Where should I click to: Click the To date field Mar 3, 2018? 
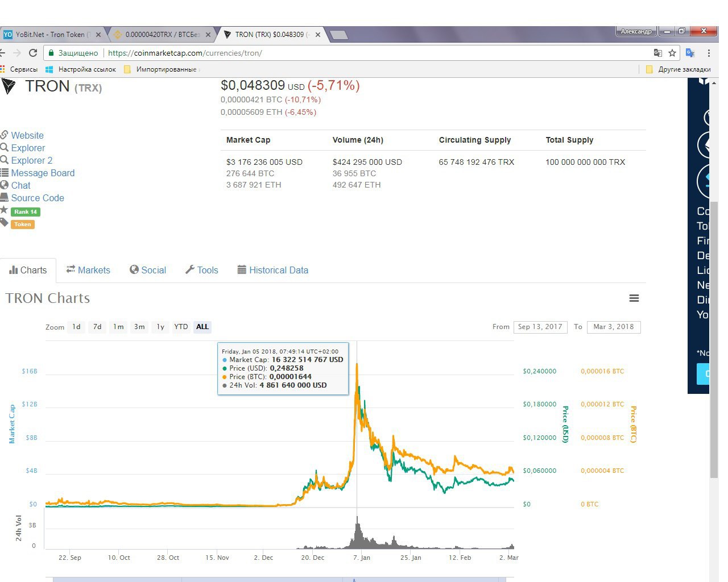pos(614,327)
